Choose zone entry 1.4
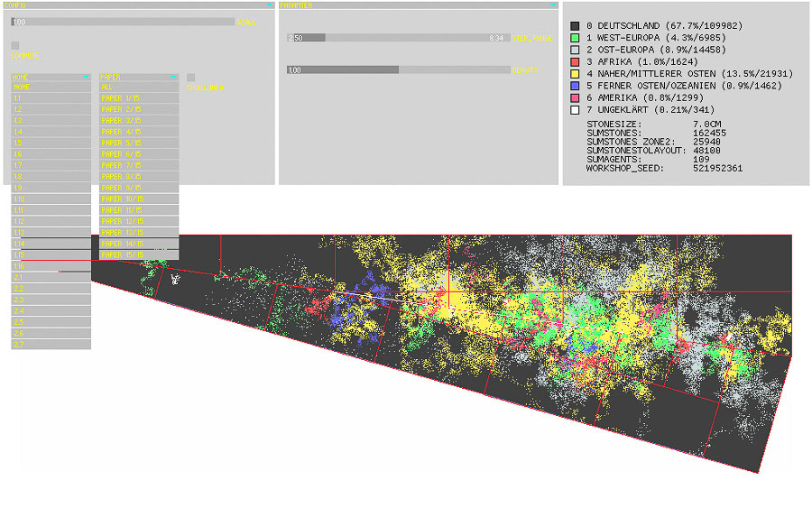Screen dimensions: 812x508 [x=51, y=132]
